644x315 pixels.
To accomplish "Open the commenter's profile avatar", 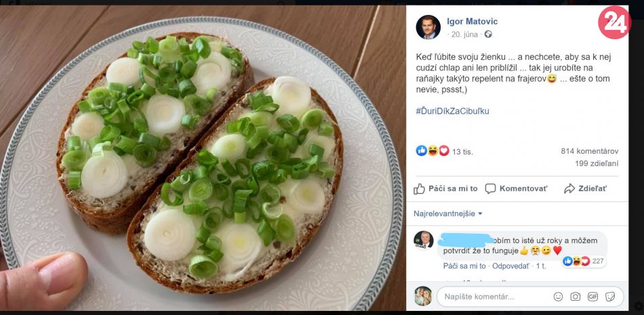I will click(424, 240).
